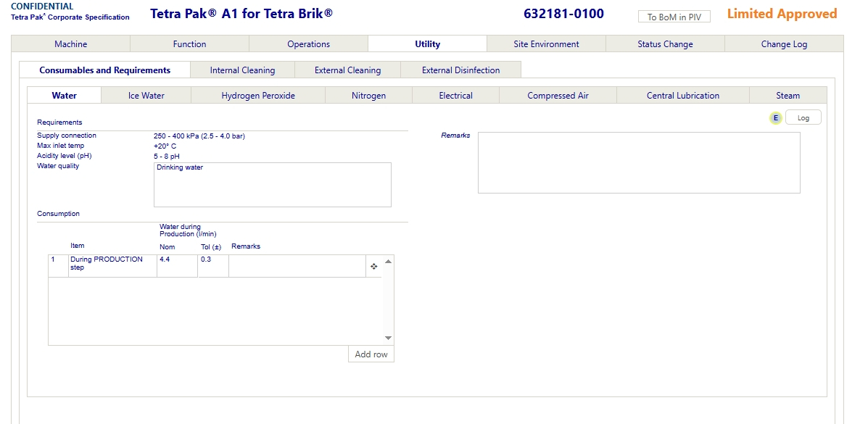Open the Log button
Screen dimensions: 868x424
tap(803, 118)
